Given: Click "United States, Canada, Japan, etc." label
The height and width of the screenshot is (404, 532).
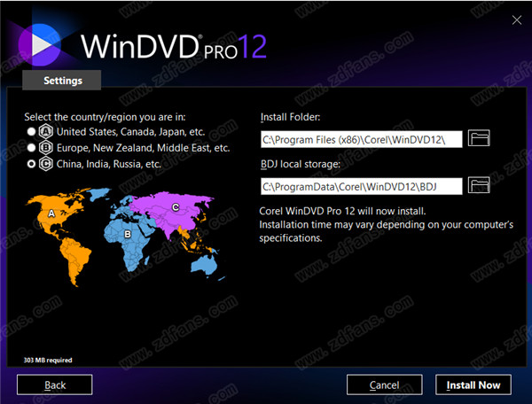Looking at the screenshot, I should click(130, 131).
